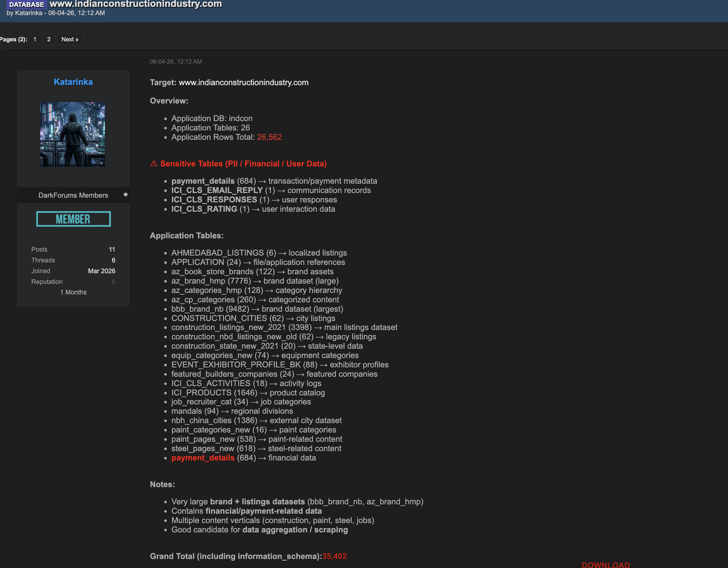Click the MEMBER rank badge
728x568 pixels.
74,219
